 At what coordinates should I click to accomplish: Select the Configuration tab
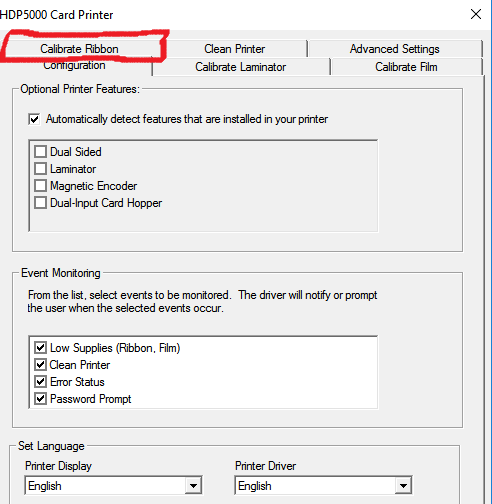(x=74, y=65)
